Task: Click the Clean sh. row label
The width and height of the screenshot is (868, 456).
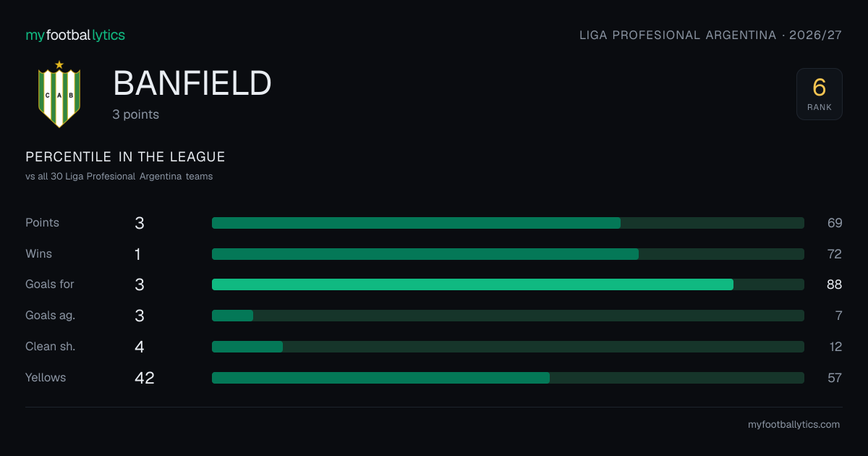Action: (x=51, y=347)
